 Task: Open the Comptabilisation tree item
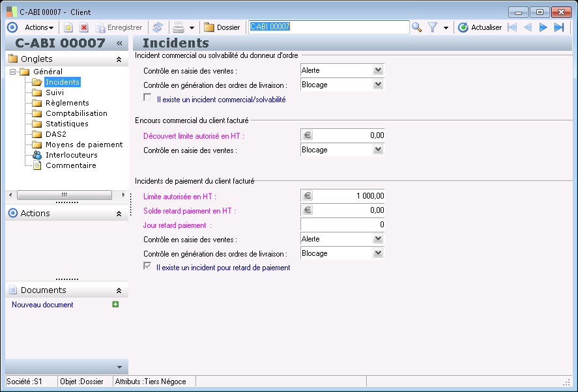[76, 113]
